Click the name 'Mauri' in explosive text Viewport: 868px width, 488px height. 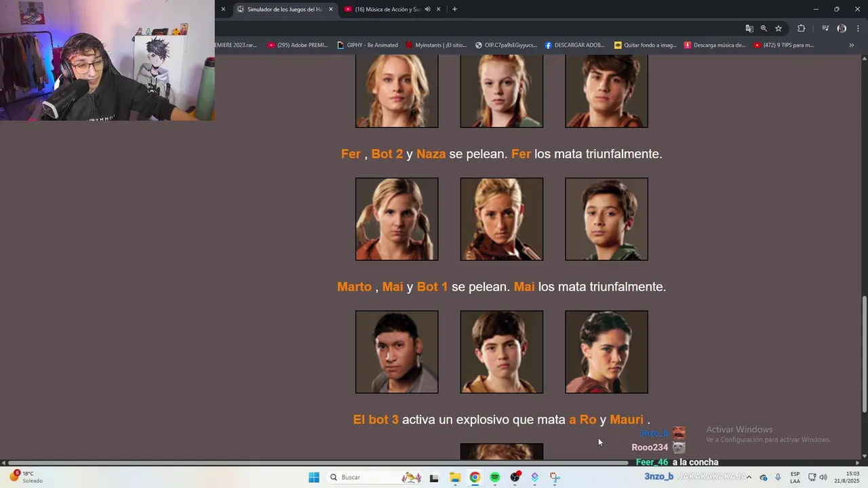coord(627,420)
